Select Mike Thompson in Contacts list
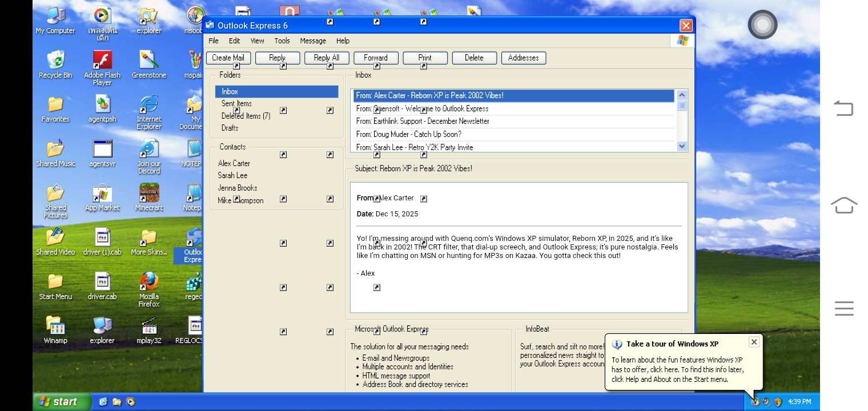868x411 pixels. point(240,200)
